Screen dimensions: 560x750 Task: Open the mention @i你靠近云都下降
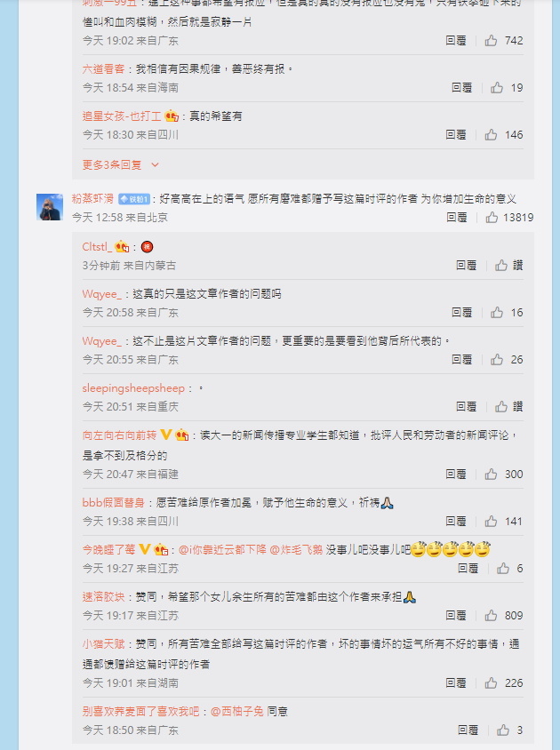click(x=222, y=549)
